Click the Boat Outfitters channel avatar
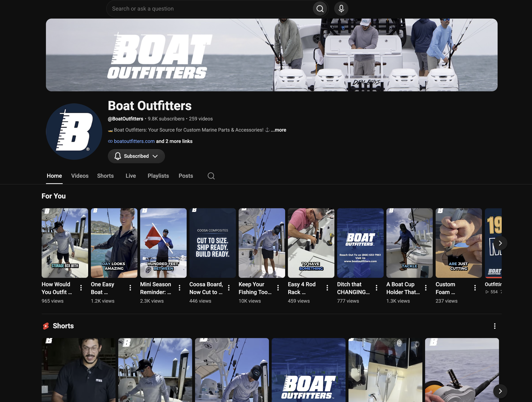The width and height of the screenshot is (532, 402). [x=74, y=132]
